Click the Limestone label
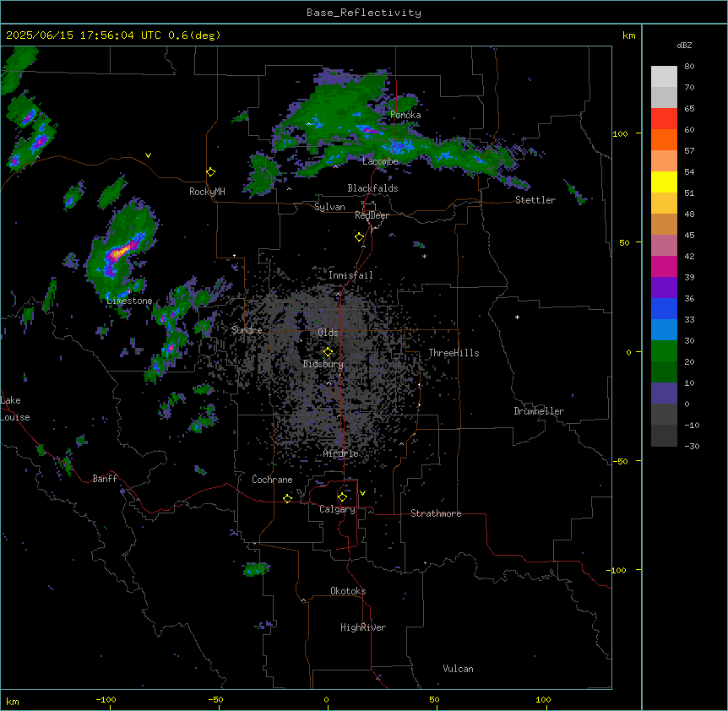The width and height of the screenshot is (728, 711). point(129,301)
